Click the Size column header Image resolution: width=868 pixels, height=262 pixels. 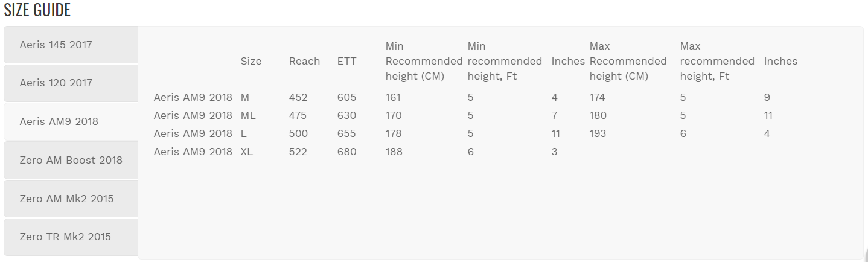(251, 61)
